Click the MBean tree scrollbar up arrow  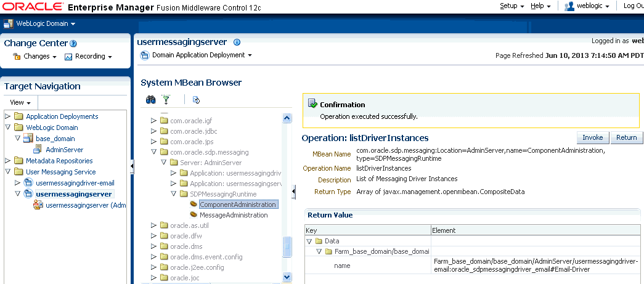pyautogui.click(x=287, y=118)
